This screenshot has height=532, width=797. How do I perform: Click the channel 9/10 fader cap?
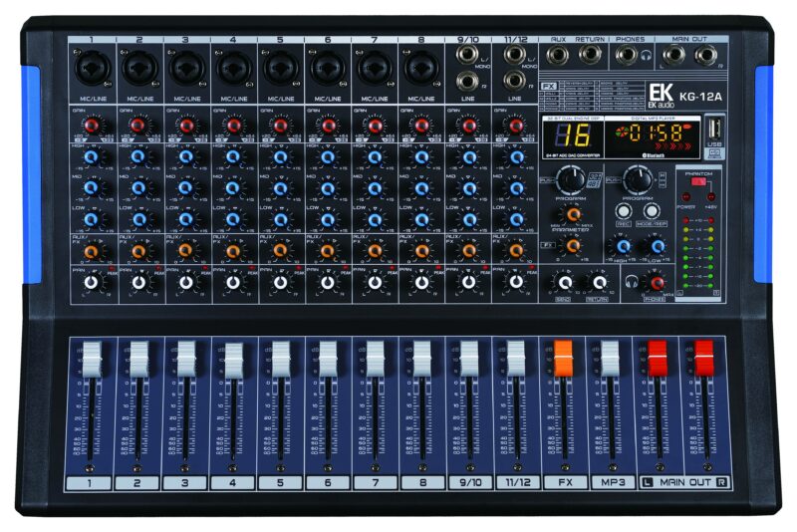pos(469,359)
